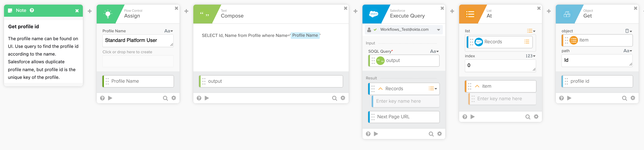Click the help icon in Note header

click(x=32, y=10)
